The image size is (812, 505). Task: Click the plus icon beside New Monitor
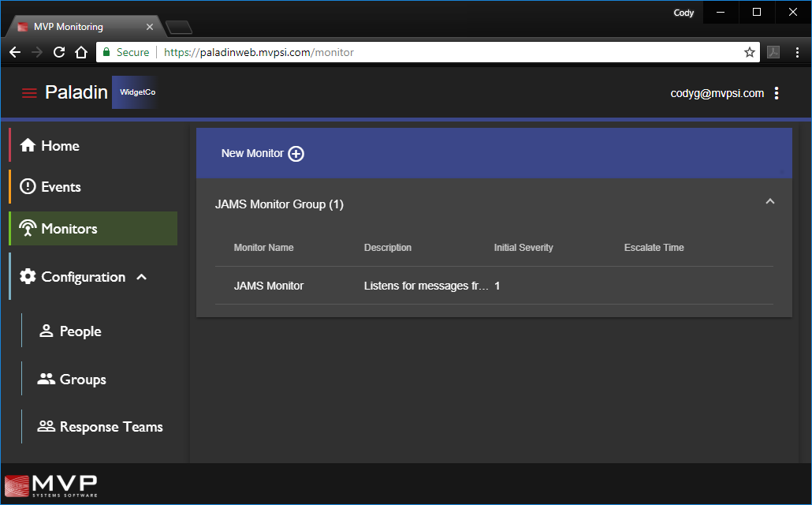point(296,154)
